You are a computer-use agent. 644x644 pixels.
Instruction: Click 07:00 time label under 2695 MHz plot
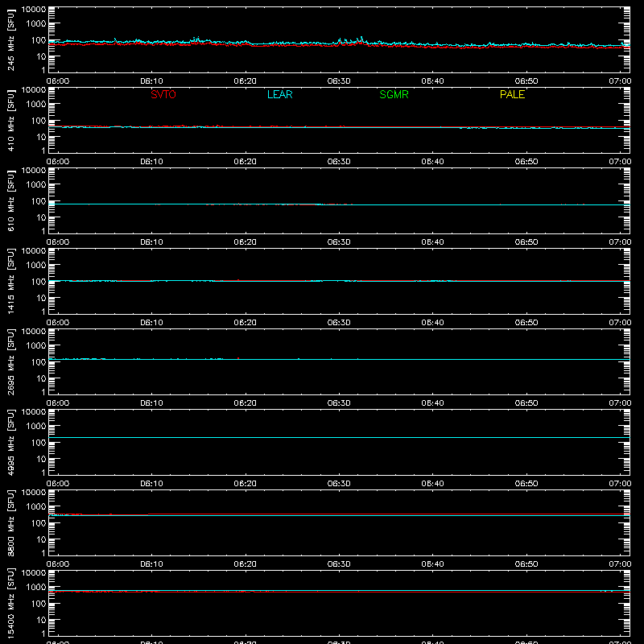pos(620,403)
